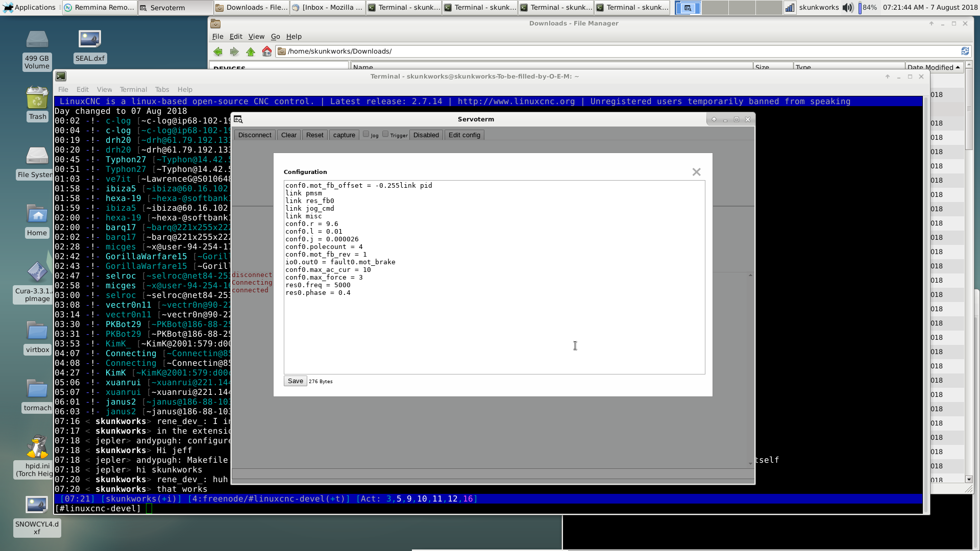Screen dimensions: 980x551
Task: Click the skunkworks user label in panel
Action: coord(819,7)
